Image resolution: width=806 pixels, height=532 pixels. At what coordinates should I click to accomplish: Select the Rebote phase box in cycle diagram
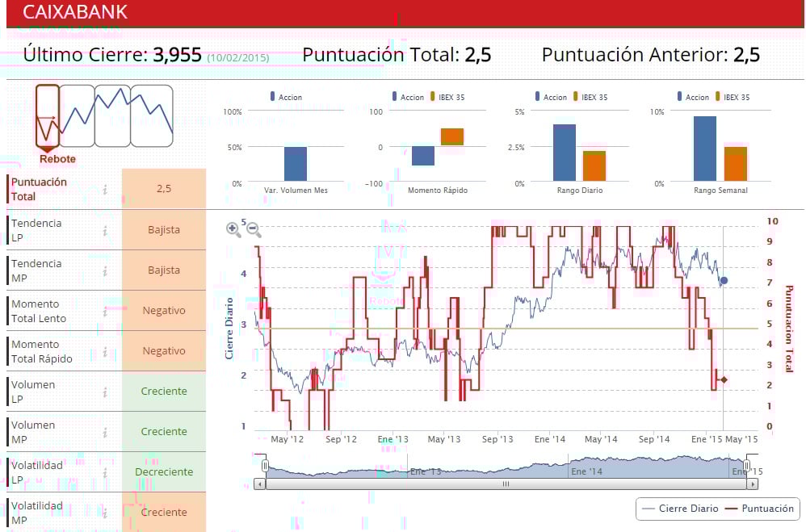coord(48,115)
